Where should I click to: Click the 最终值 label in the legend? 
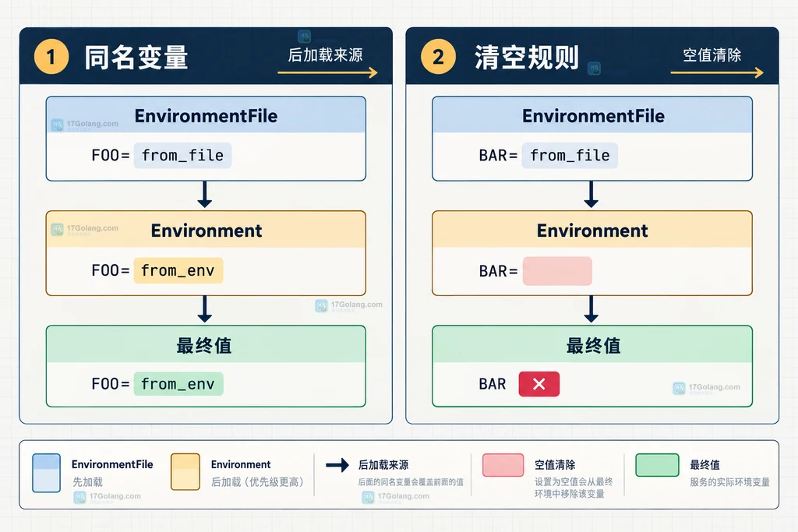point(704,465)
